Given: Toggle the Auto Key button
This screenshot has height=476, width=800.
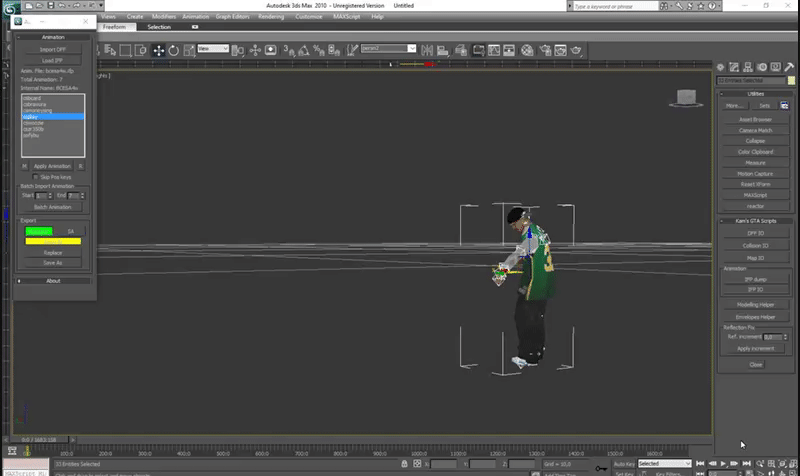Looking at the screenshot, I should pyautogui.click(x=624, y=464).
